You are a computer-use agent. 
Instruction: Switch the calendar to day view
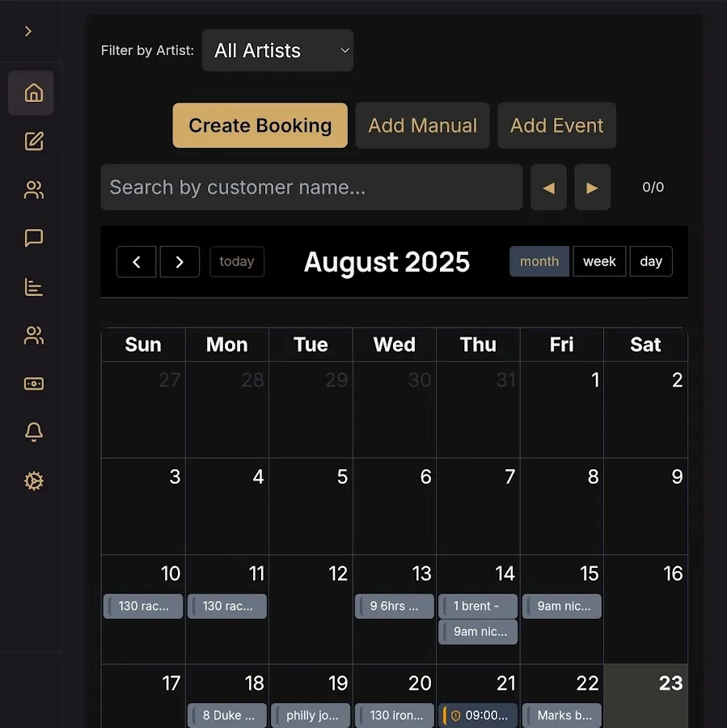click(651, 261)
